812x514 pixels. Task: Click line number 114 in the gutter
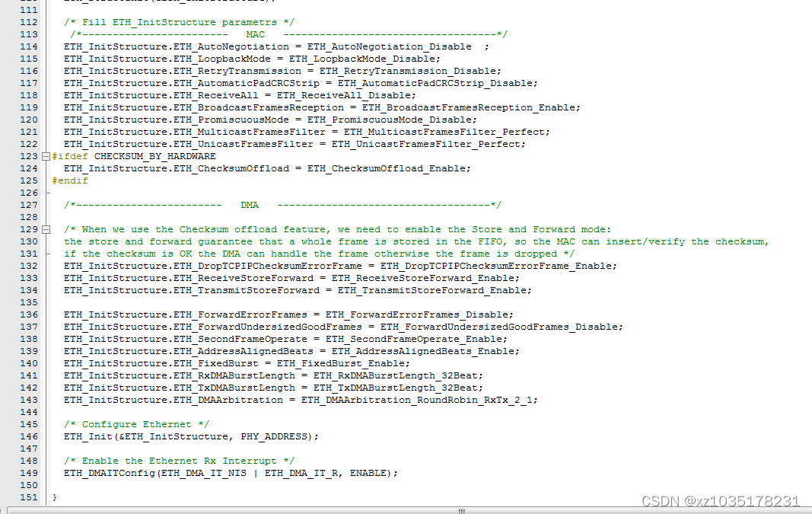(x=28, y=46)
